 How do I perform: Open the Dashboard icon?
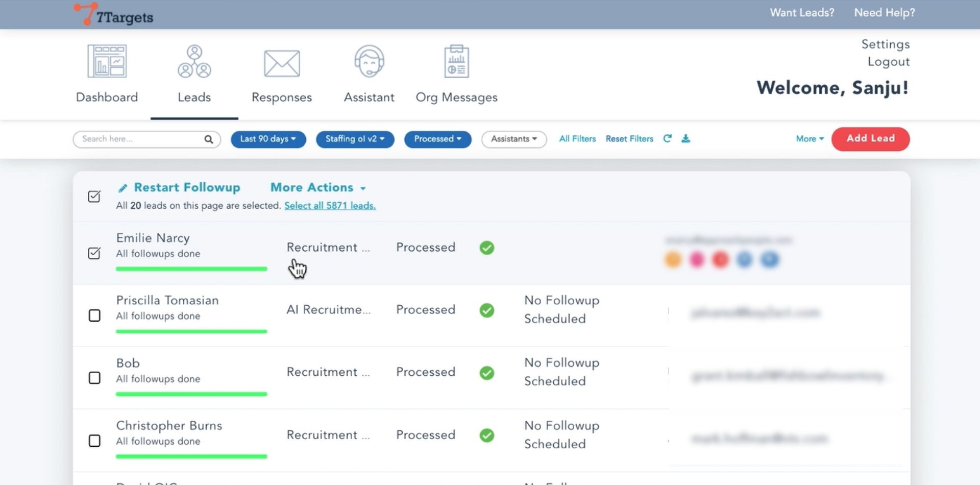(x=107, y=61)
